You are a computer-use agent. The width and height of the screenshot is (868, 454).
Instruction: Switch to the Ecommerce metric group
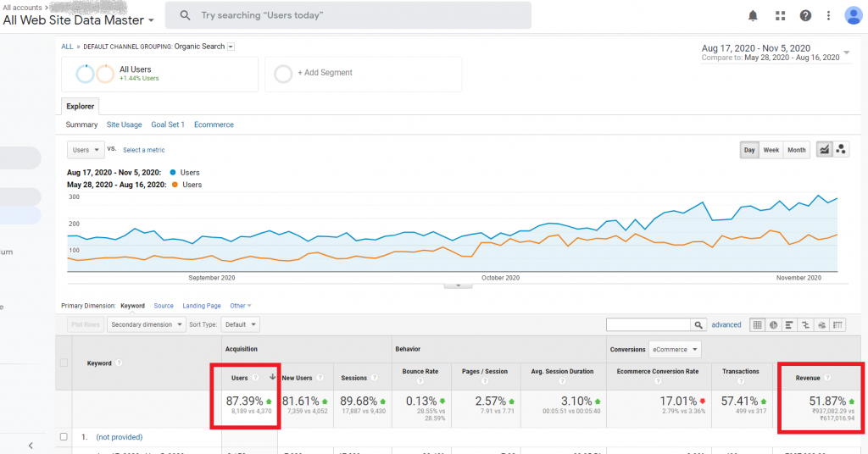coord(214,125)
